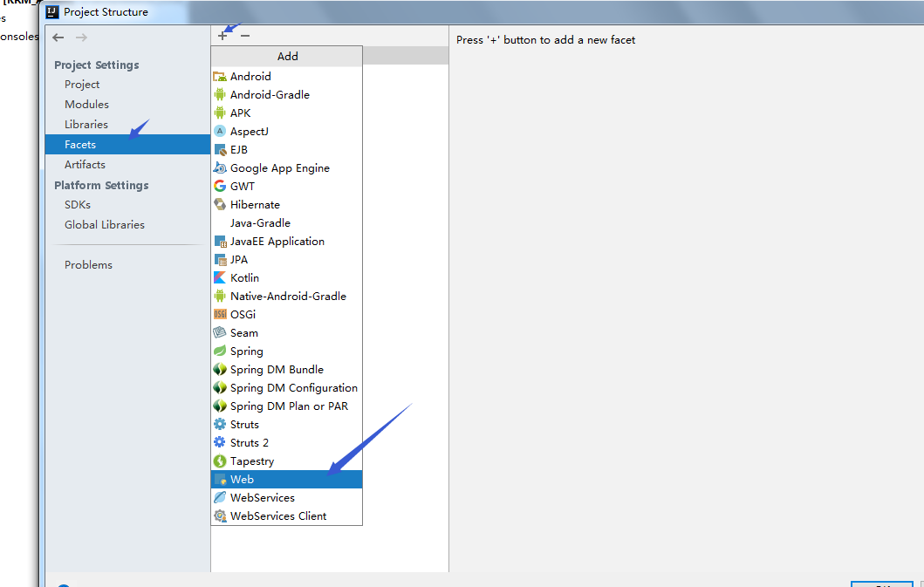Screen dimensions: 924x587
Task: Click the Kotlin logo icon
Action: click(x=220, y=278)
